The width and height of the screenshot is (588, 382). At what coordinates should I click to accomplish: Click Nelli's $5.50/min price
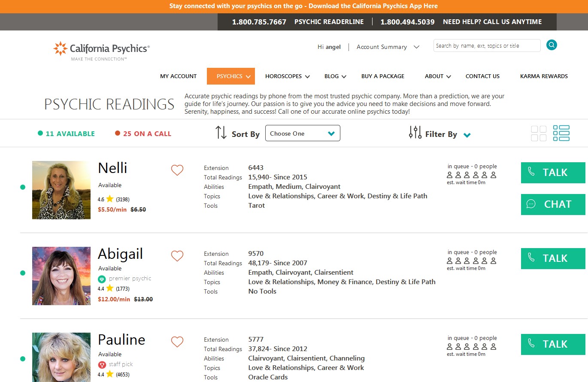(x=112, y=210)
